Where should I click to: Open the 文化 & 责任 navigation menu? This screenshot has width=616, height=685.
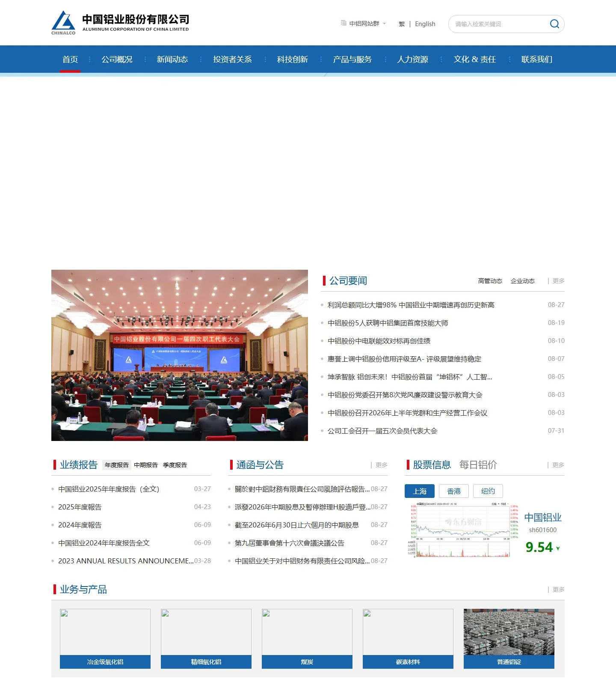pyautogui.click(x=475, y=59)
